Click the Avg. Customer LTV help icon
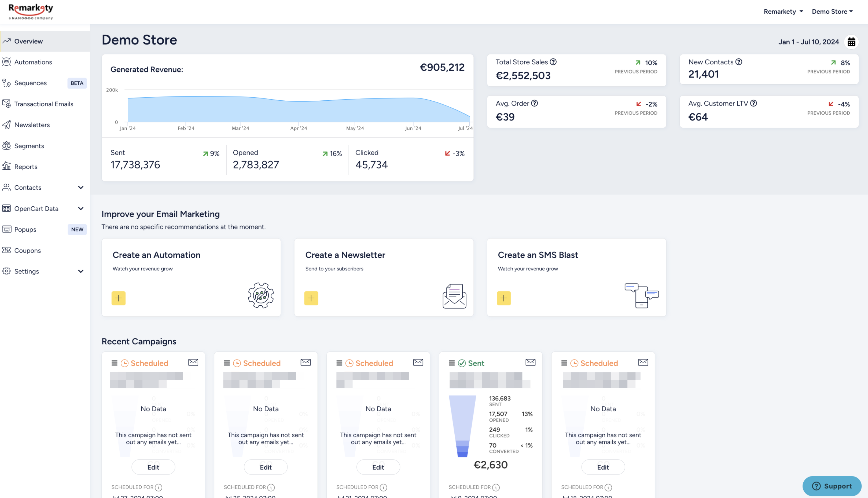 753,103
